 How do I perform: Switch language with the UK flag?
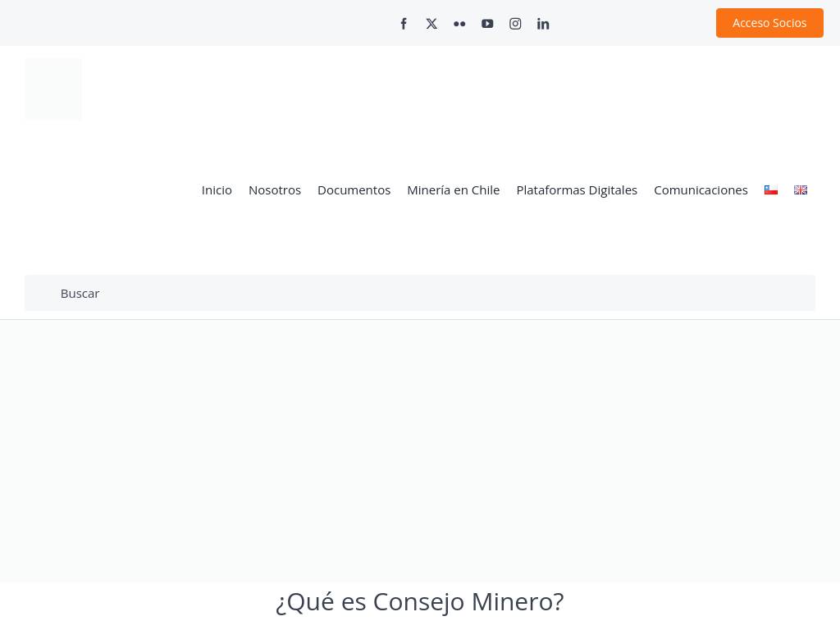click(801, 189)
